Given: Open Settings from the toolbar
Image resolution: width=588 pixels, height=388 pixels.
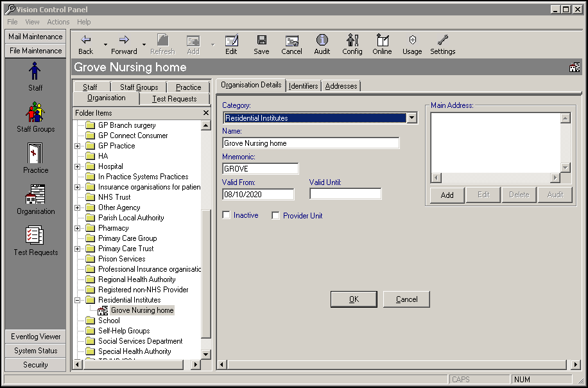Looking at the screenshot, I should [x=442, y=44].
